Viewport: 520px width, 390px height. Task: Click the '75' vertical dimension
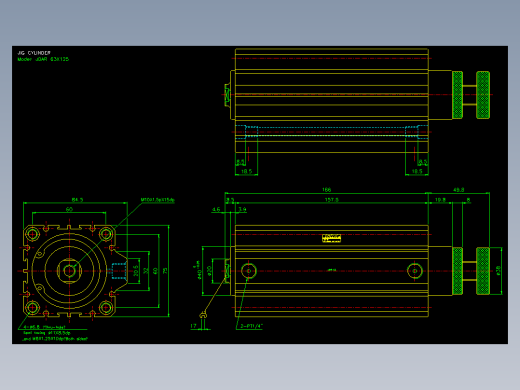pos(165,271)
